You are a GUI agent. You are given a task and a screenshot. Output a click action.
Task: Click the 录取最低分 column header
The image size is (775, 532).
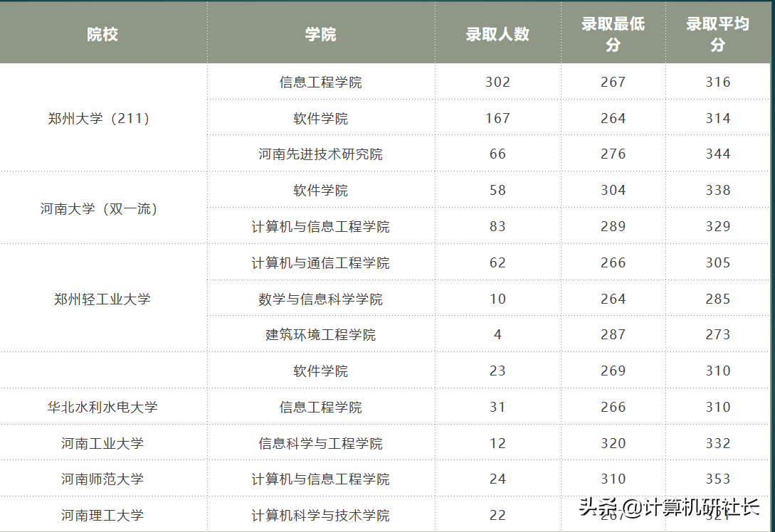click(x=613, y=33)
